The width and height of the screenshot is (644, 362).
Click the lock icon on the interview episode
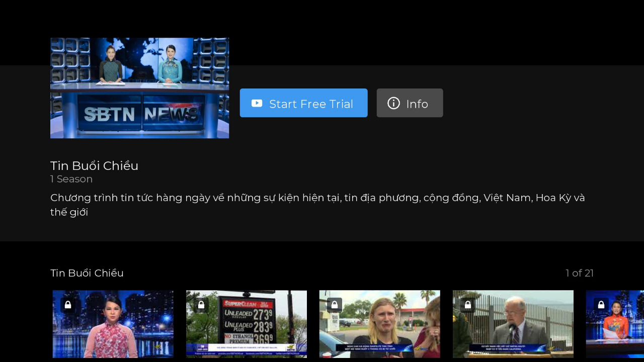pos(335,305)
